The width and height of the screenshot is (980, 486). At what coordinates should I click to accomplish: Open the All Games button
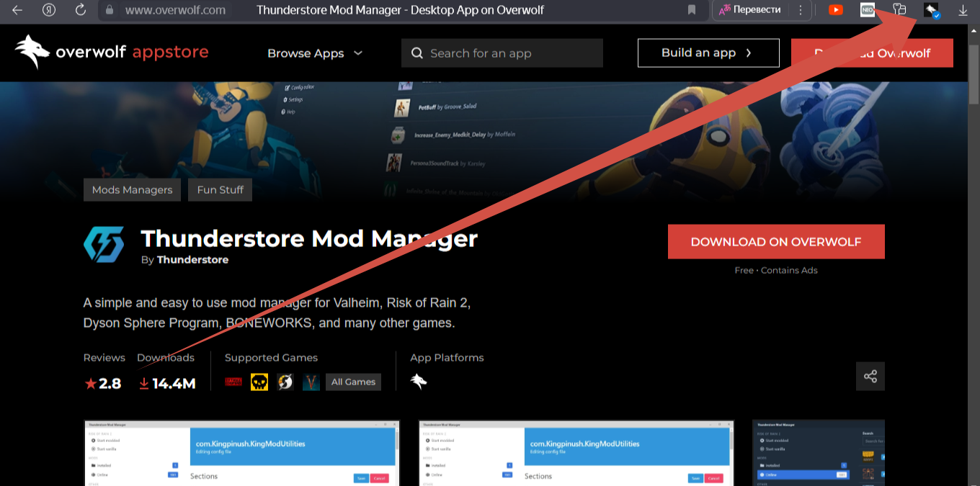[x=353, y=382]
